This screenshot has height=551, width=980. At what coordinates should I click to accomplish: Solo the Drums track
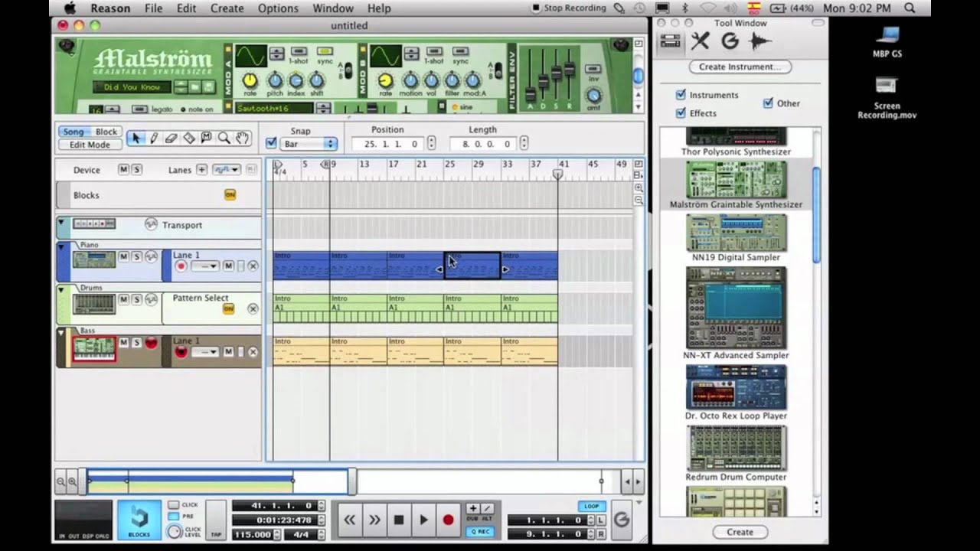(136, 299)
